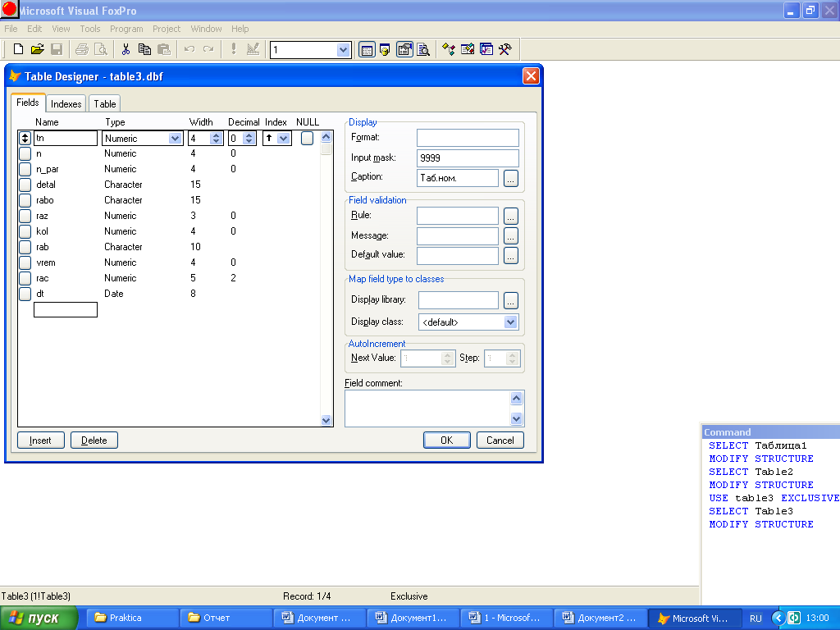Toggle the NULL checkbox for field tn

[x=307, y=138]
